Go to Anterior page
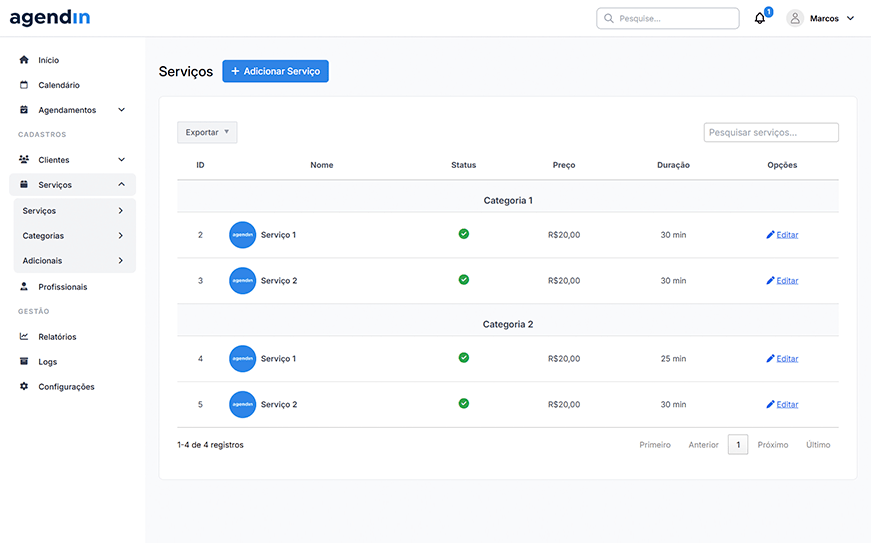871x543 pixels. pos(703,445)
